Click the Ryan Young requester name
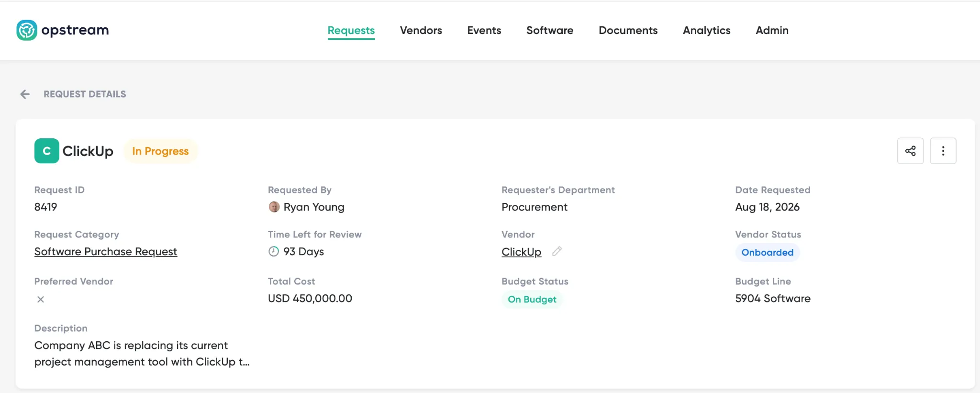Viewport: 980px width, 393px height. [314, 207]
